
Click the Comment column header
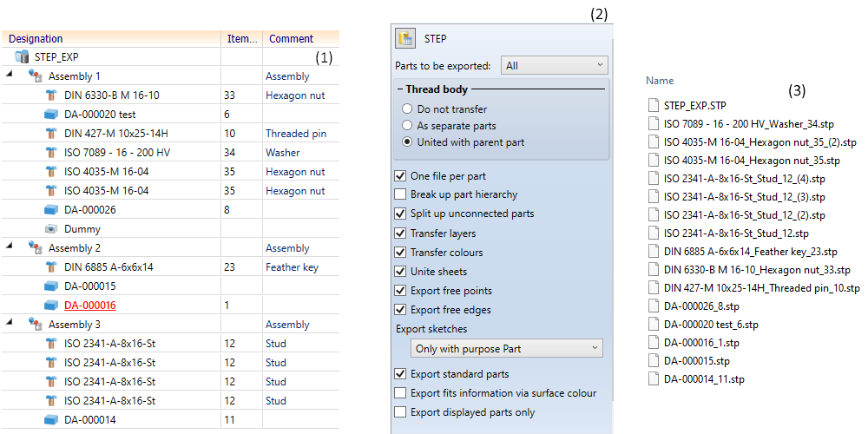coord(291,39)
